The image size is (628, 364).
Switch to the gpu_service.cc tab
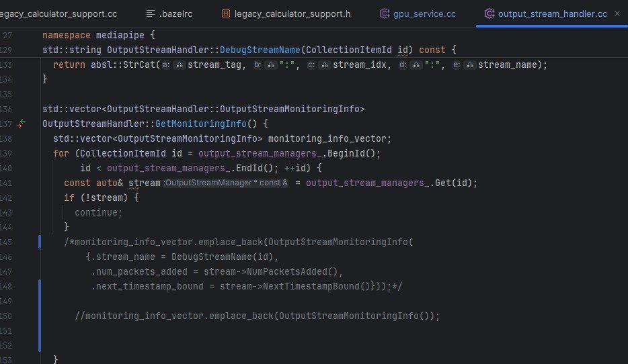(418, 13)
